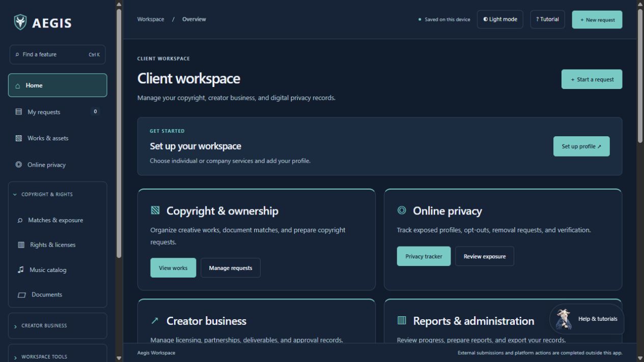Viewport: 644px width, 362px height.
Task: Click the 'Set up your workspace' heading
Action: coord(195,146)
